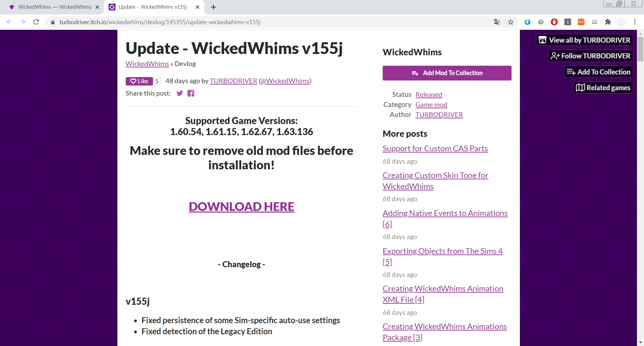Click Released status link
The width and height of the screenshot is (644, 346).
pos(429,95)
